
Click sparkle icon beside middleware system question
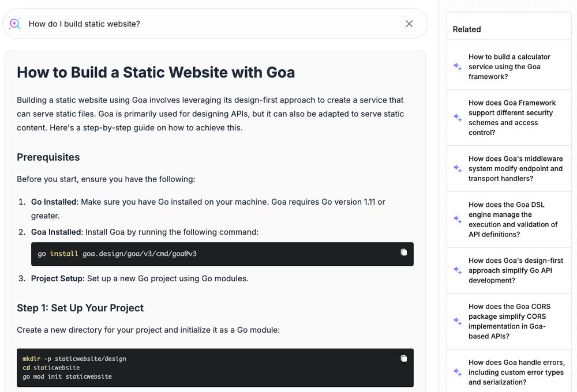click(x=458, y=168)
